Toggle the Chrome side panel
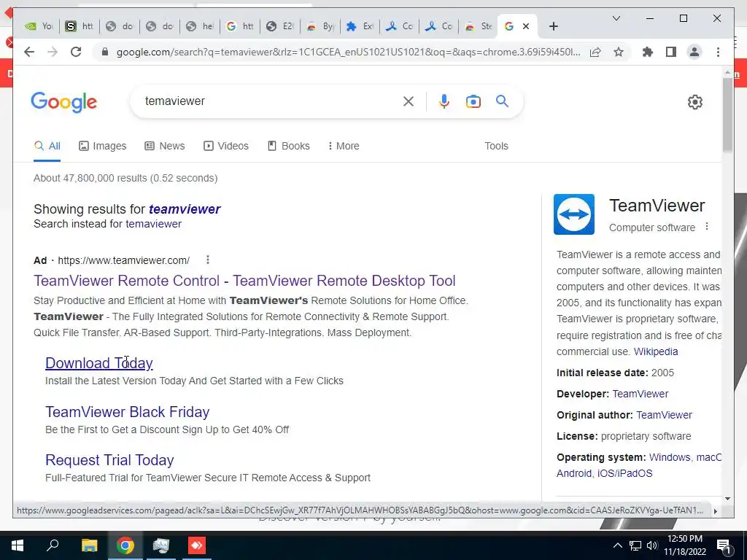The width and height of the screenshot is (747, 560). pyautogui.click(x=671, y=52)
